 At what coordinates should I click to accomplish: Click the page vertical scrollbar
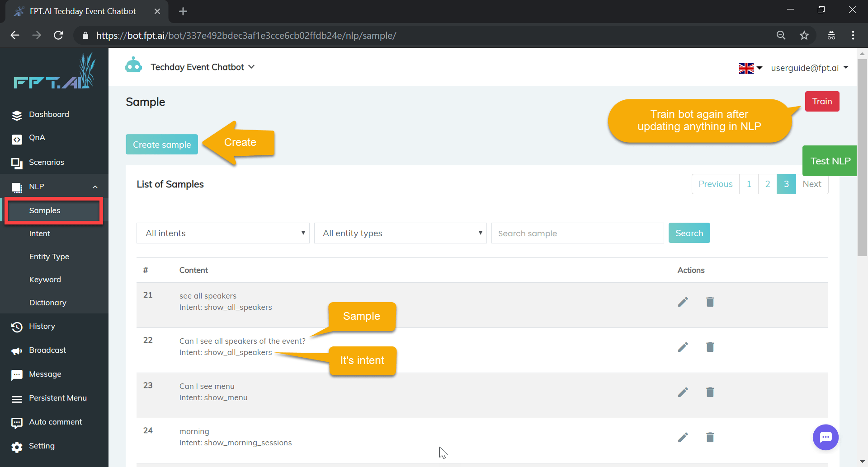862,157
